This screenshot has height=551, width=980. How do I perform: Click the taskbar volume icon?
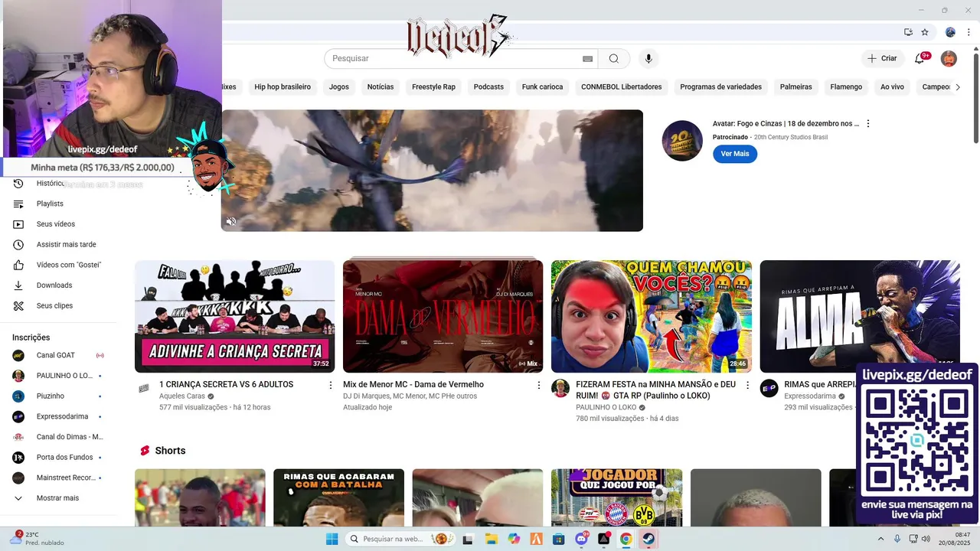[x=926, y=539]
